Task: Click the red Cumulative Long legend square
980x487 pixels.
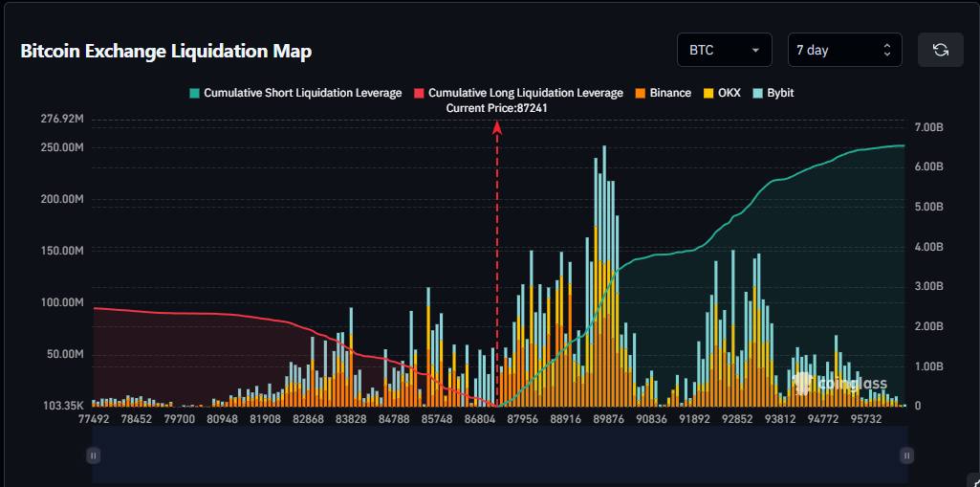Action: tap(419, 94)
